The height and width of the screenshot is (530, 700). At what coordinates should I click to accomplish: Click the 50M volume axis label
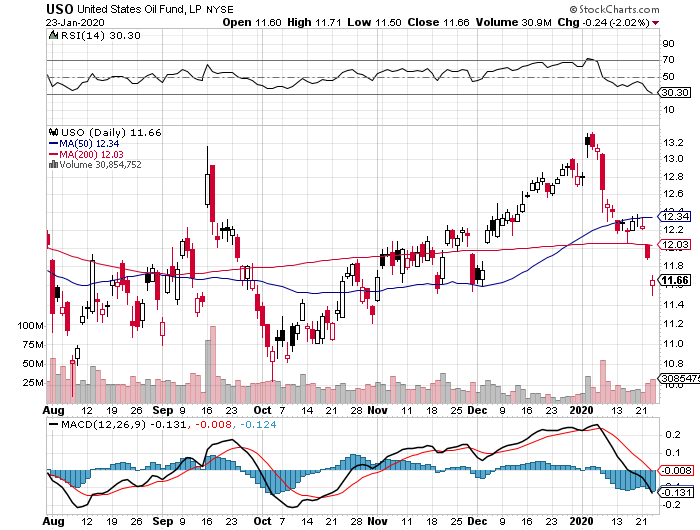click(x=33, y=363)
